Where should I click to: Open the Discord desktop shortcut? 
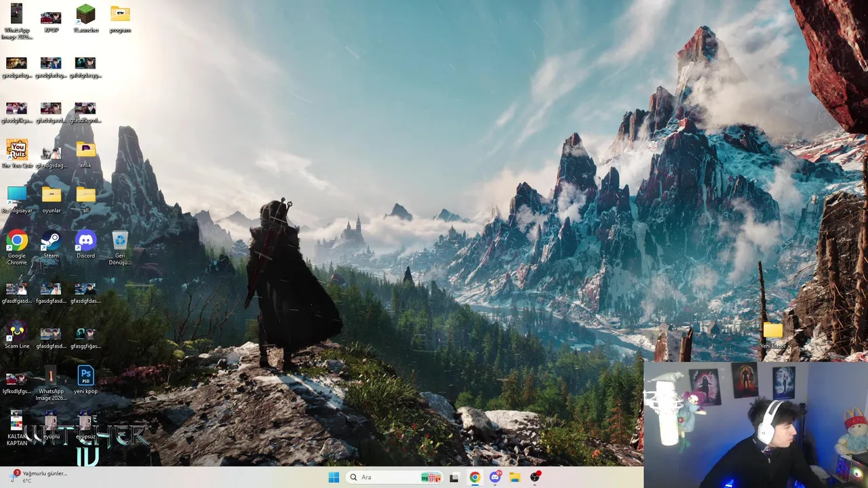tap(85, 245)
